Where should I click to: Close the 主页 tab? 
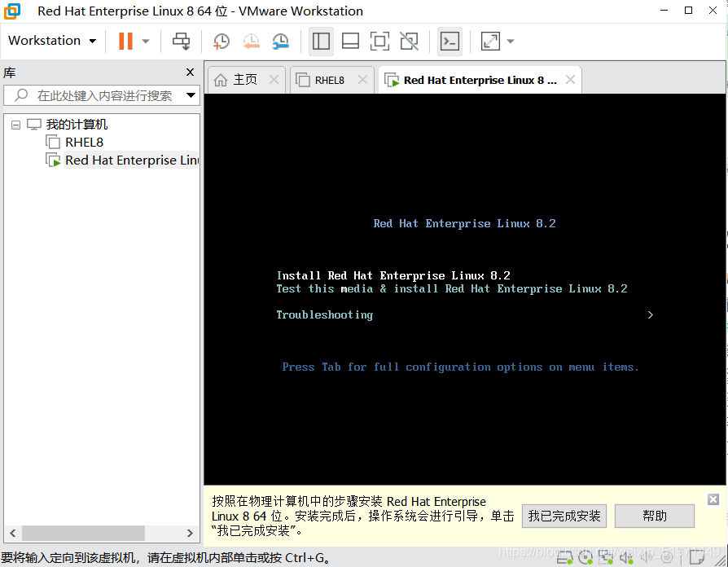pos(274,80)
